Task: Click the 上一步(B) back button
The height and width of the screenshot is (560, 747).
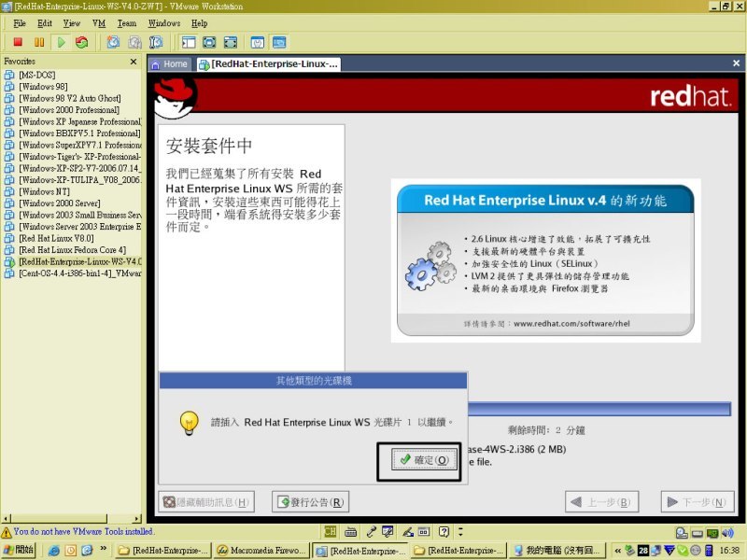Action: [x=601, y=502]
